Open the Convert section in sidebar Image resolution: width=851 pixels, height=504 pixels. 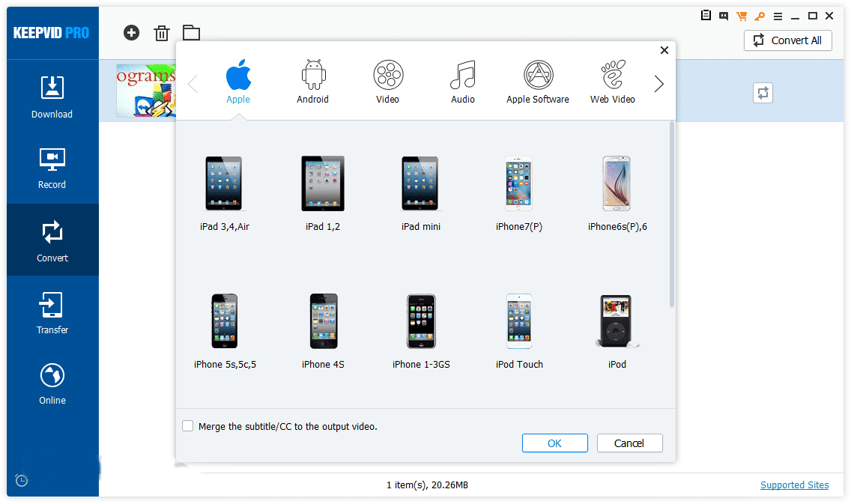coord(52,240)
